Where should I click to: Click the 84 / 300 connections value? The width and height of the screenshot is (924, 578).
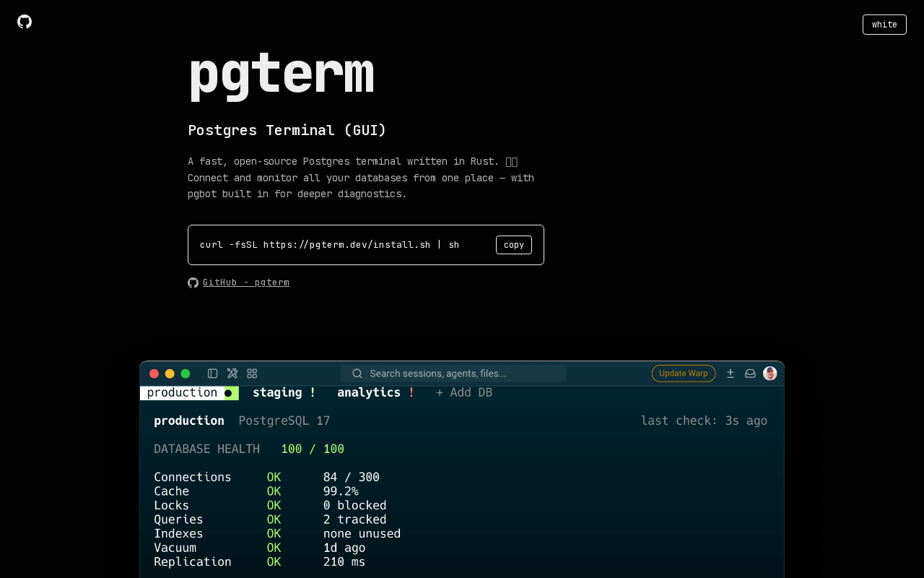352,478
